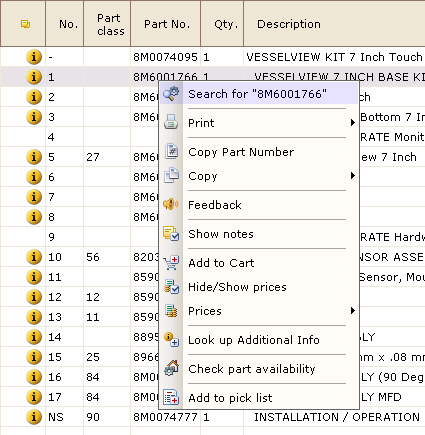
Task: Click the info icon for item 16
Action: pos(34,377)
